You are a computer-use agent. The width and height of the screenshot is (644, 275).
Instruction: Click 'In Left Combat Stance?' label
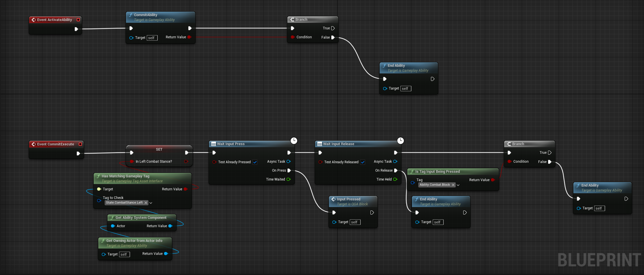(154, 162)
